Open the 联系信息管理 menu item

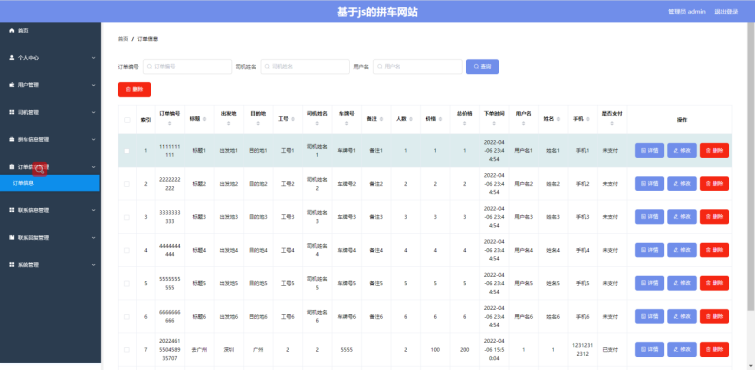(x=51, y=210)
